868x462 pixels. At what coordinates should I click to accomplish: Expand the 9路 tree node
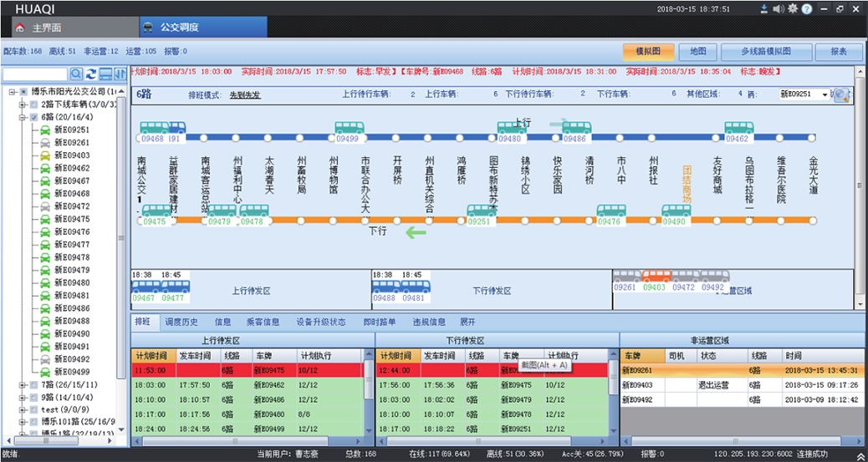[x=23, y=398]
